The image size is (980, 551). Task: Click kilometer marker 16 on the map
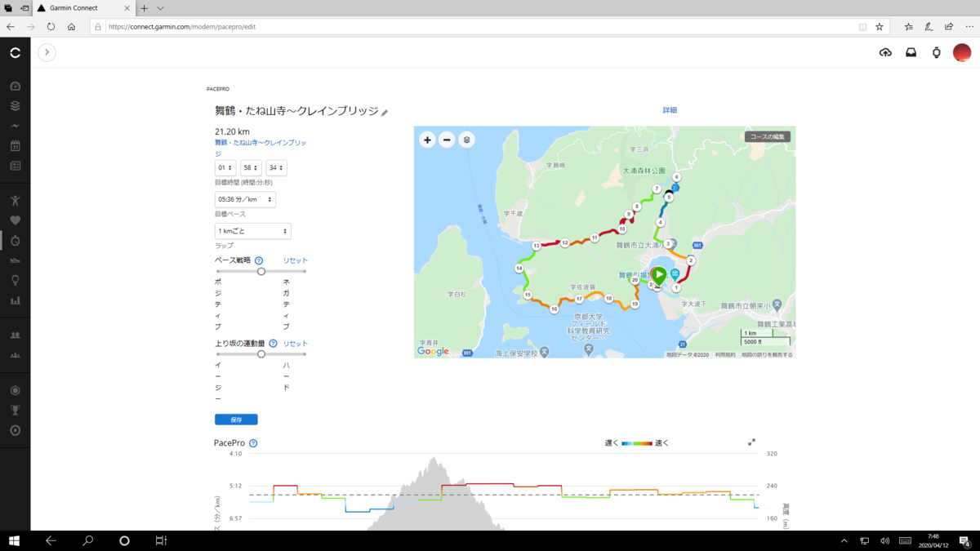pos(554,309)
